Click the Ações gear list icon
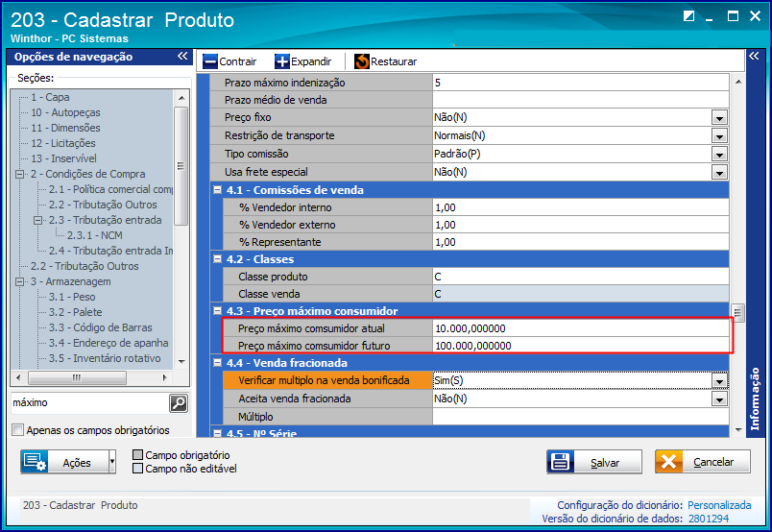Screen dimensions: 772x532 click(x=35, y=462)
